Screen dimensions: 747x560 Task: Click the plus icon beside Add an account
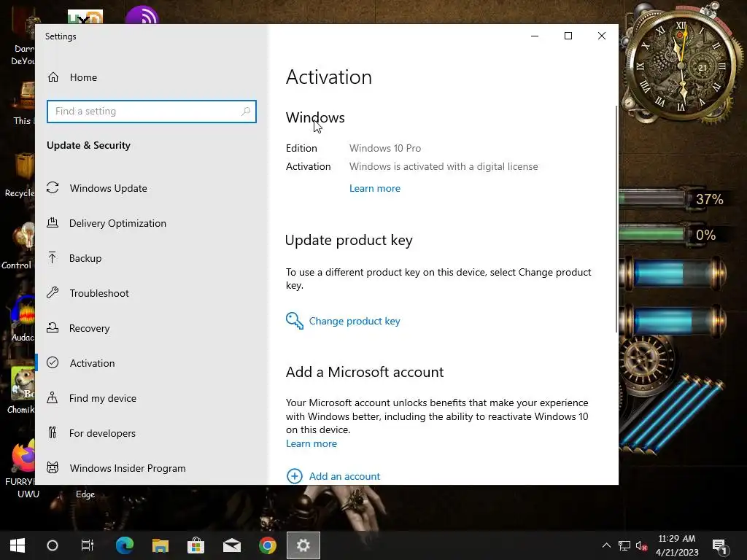[x=295, y=475]
